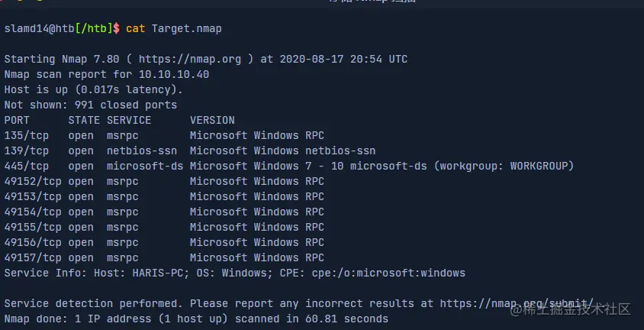Viewport: 644px width, 330px height.
Task: Click the Juejin watermark logo icon
Action: pos(520,309)
